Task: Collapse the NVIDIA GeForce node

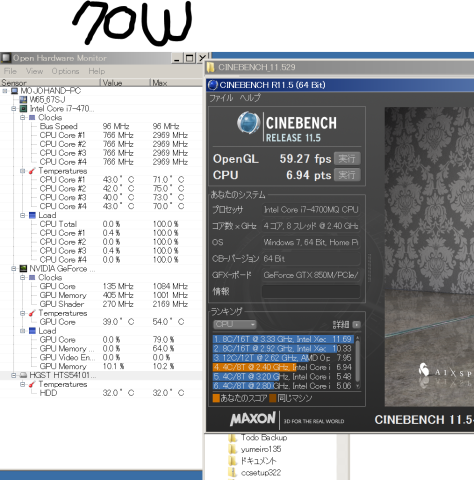Action: click(14, 269)
